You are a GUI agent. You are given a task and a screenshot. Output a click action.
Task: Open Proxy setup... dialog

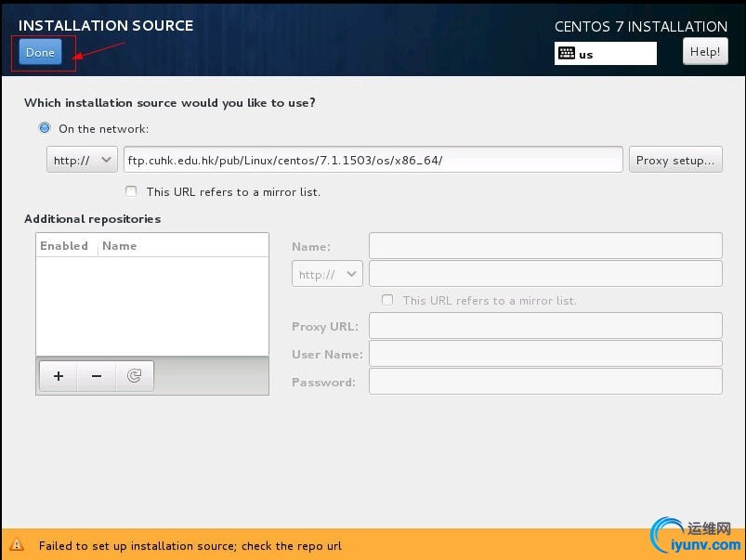(x=675, y=160)
